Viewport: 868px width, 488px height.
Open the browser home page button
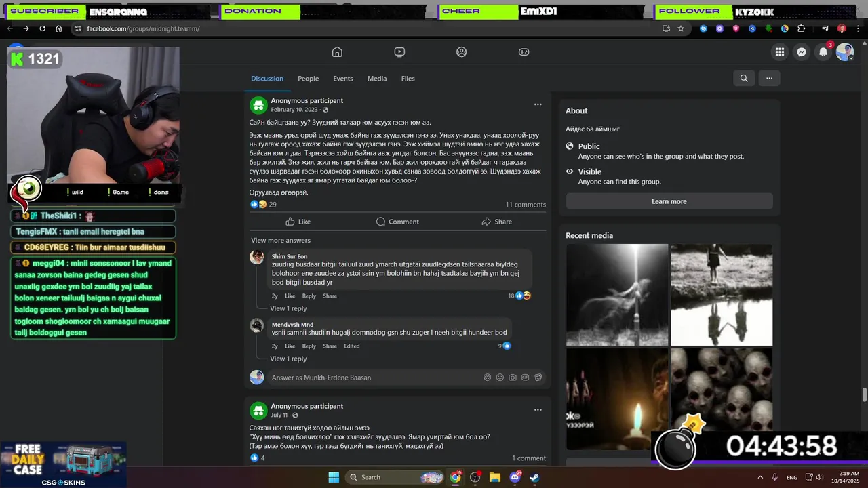[58, 28]
